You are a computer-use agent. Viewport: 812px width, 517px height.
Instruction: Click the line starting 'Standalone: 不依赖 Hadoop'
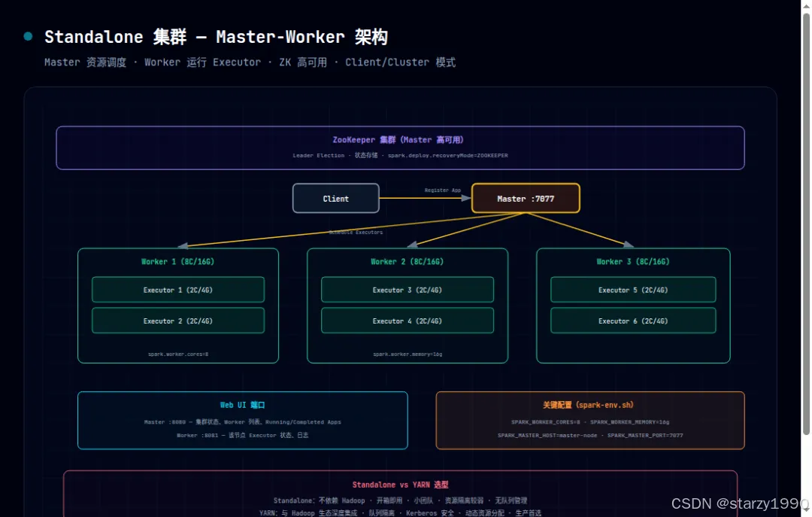point(400,500)
